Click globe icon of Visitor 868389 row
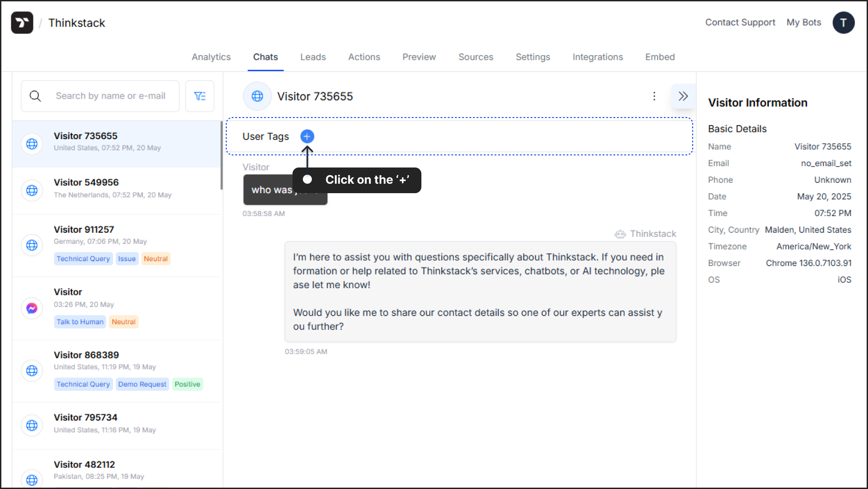The height and width of the screenshot is (489, 868). tap(32, 371)
